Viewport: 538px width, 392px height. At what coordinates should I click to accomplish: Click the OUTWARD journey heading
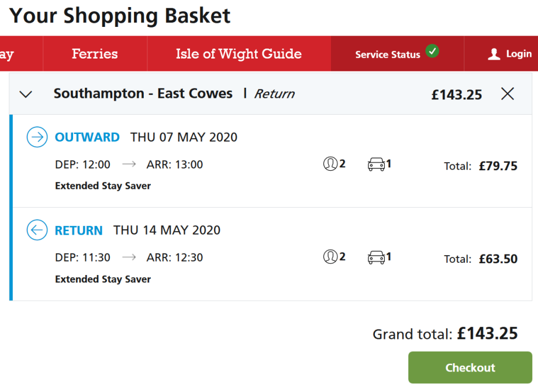[x=87, y=137]
